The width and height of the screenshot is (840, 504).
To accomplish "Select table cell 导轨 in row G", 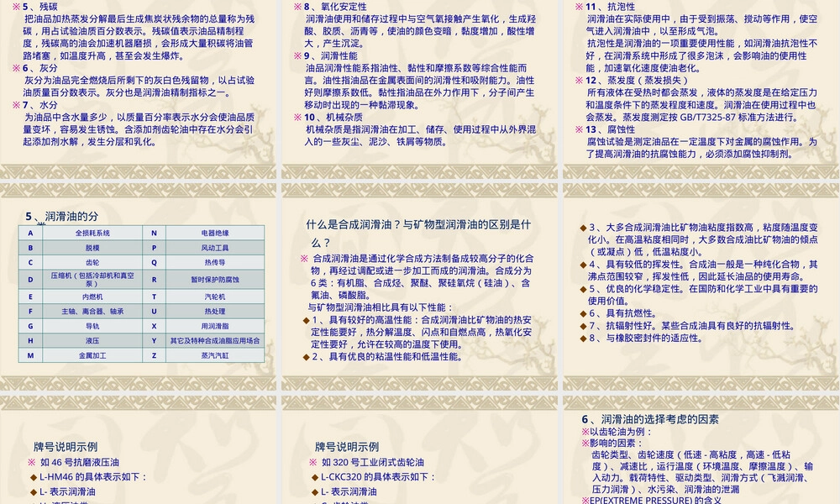I will (x=92, y=326).
